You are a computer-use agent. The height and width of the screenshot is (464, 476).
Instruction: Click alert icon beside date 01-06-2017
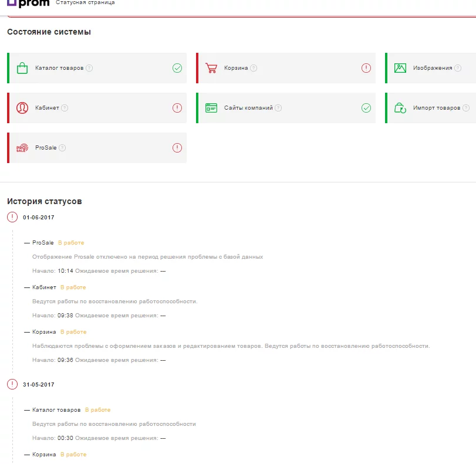(x=12, y=217)
